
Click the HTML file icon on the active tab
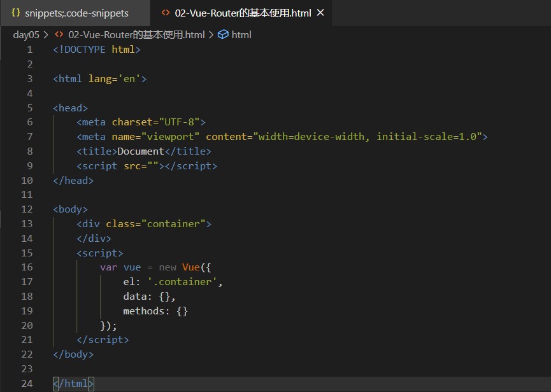click(x=166, y=13)
